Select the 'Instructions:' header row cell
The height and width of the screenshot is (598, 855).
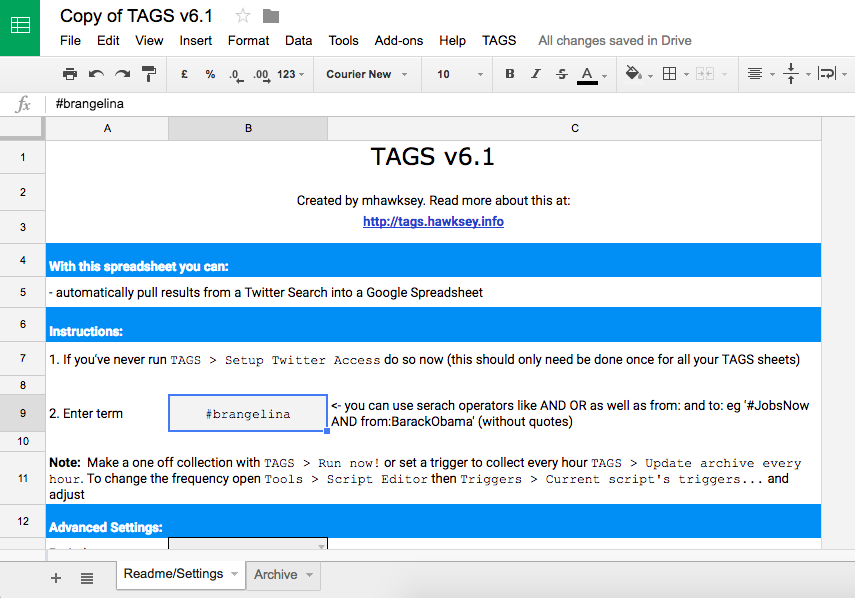click(x=433, y=325)
